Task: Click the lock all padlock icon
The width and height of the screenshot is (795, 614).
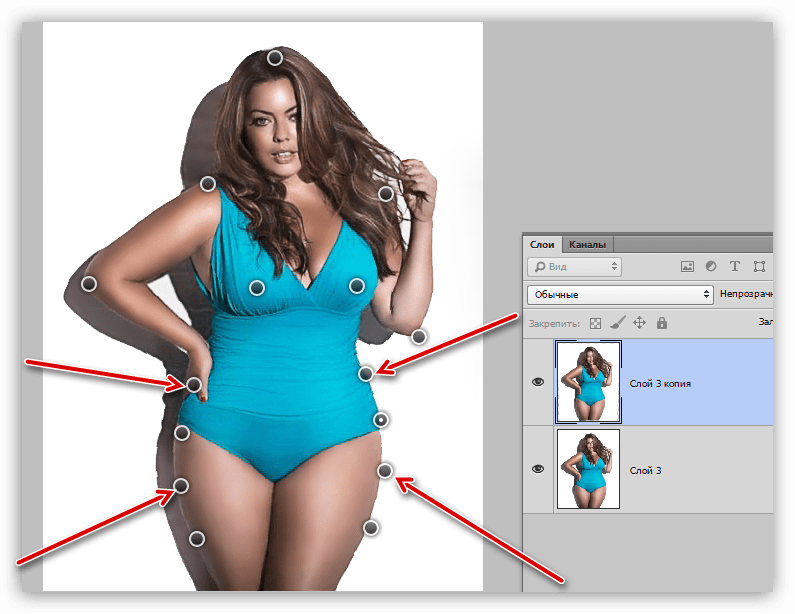Action: (x=662, y=323)
